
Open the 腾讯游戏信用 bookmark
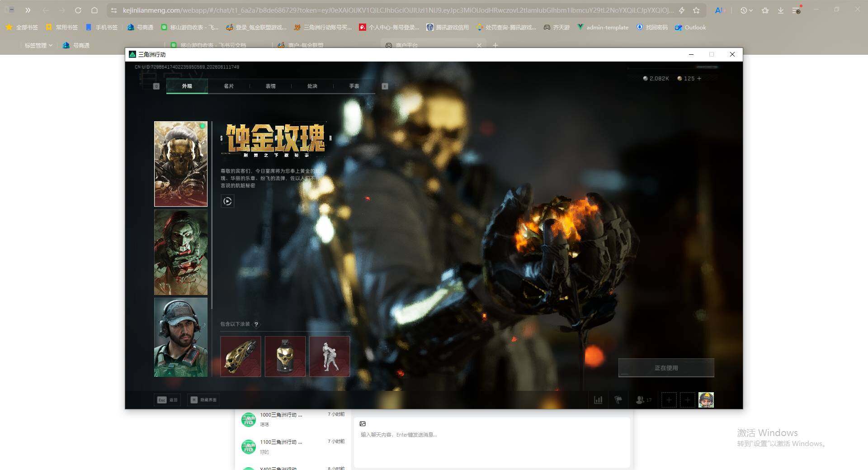448,28
